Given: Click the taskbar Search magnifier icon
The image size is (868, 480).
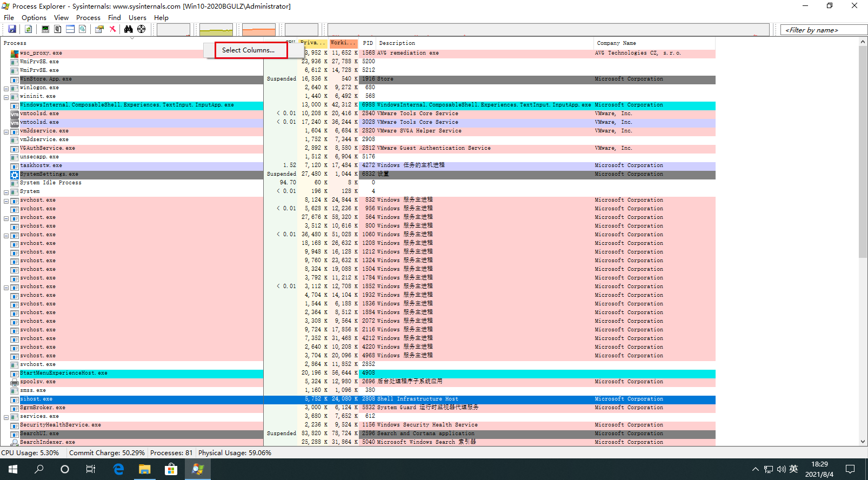Looking at the screenshot, I should [39, 469].
